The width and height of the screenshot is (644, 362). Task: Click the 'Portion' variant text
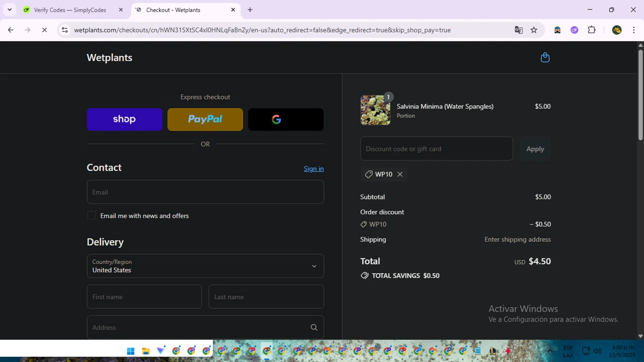406,116
